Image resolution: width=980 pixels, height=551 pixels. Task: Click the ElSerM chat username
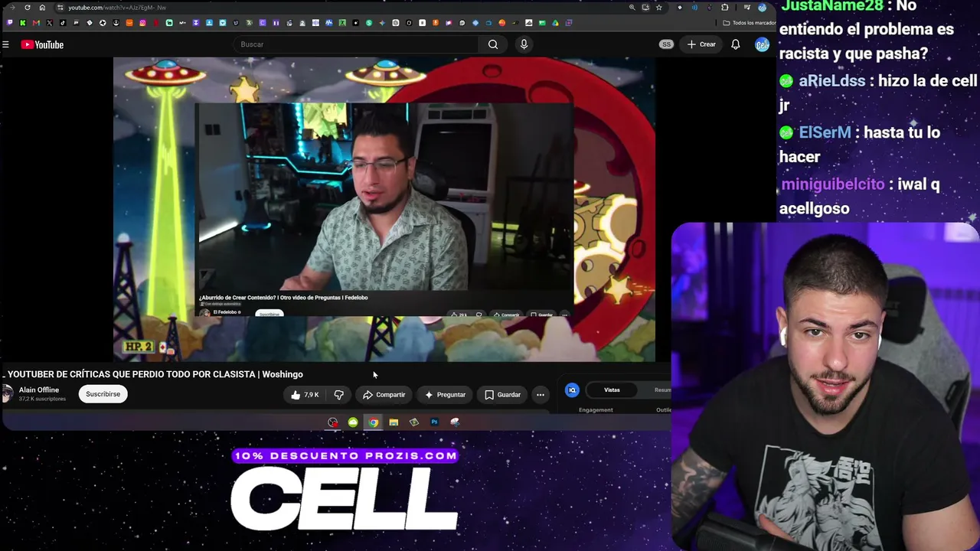[x=825, y=132]
